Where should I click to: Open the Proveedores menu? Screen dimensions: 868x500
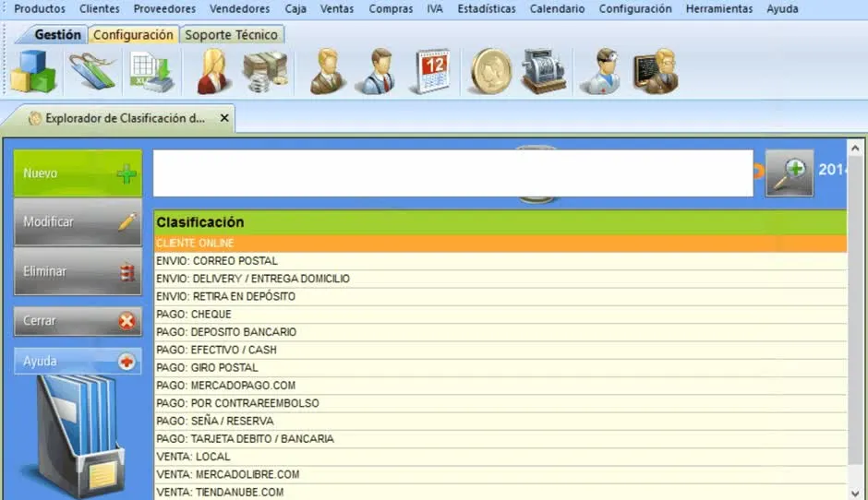tap(164, 9)
